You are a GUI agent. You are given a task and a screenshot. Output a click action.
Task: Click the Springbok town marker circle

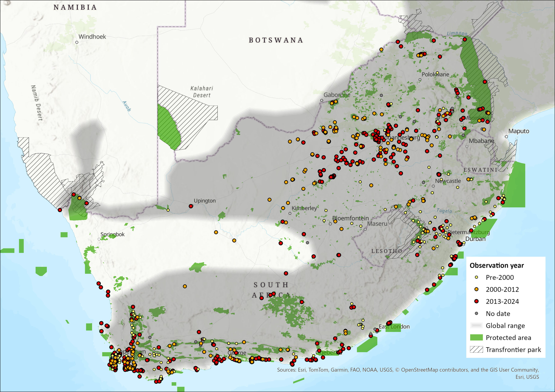click(x=99, y=239)
